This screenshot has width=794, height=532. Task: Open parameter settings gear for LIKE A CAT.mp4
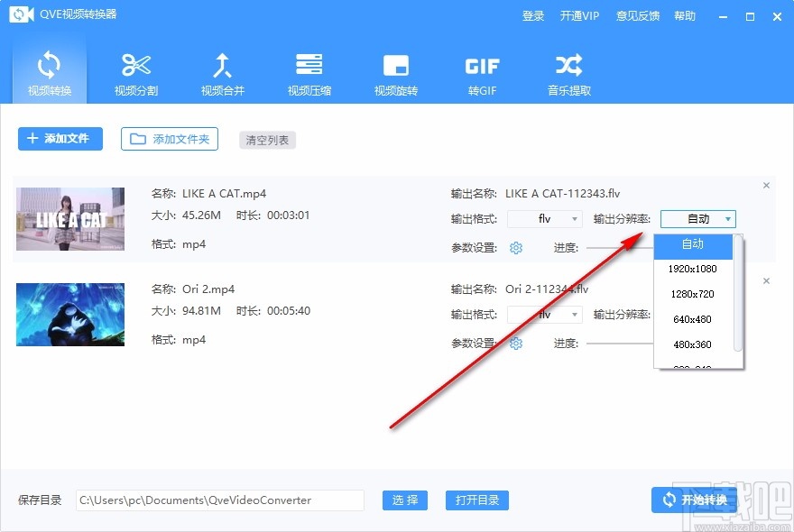pyautogui.click(x=515, y=247)
